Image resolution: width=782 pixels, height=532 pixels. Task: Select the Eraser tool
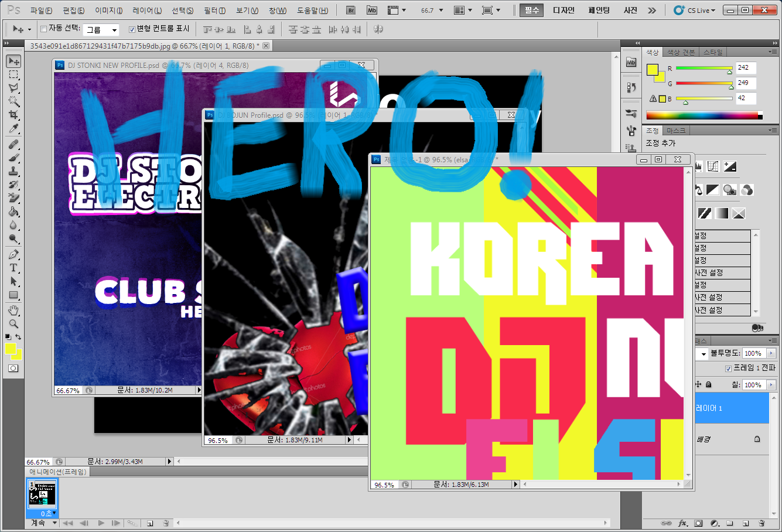click(x=13, y=198)
